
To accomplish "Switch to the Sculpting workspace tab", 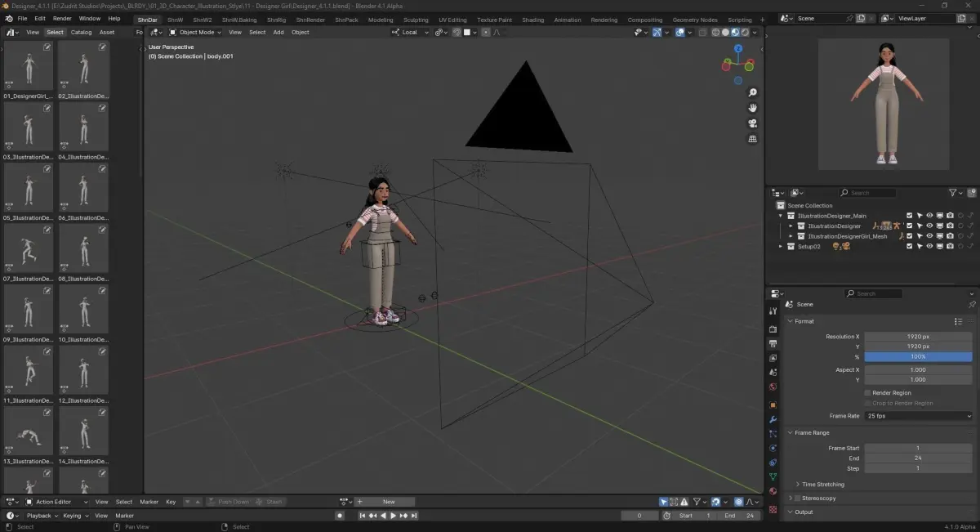I will coord(416,20).
